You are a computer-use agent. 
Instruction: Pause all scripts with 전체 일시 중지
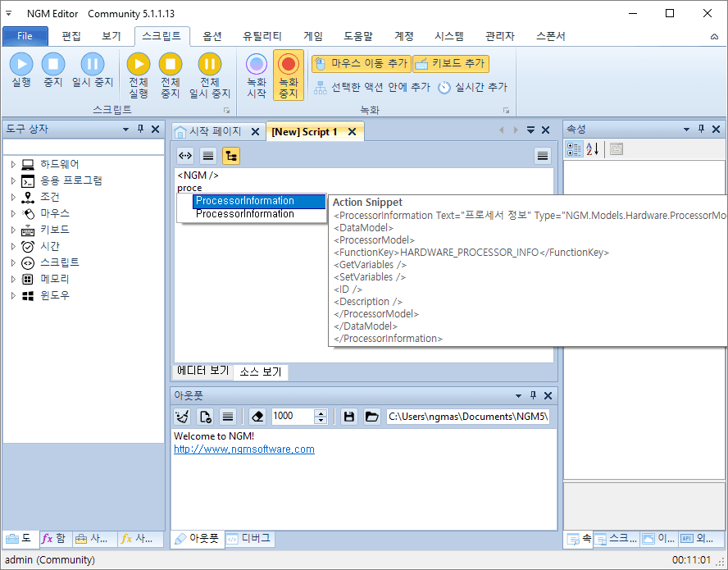[210, 75]
